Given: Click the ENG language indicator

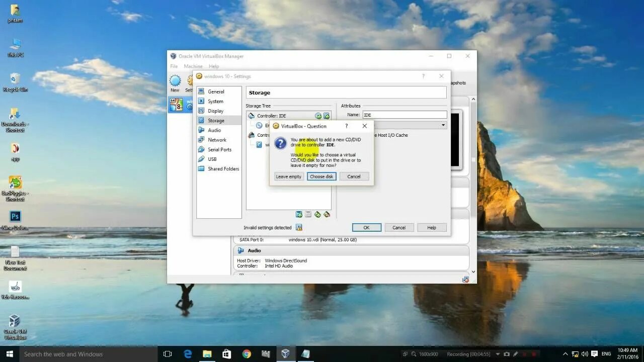Looking at the screenshot, I should [x=607, y=354].
